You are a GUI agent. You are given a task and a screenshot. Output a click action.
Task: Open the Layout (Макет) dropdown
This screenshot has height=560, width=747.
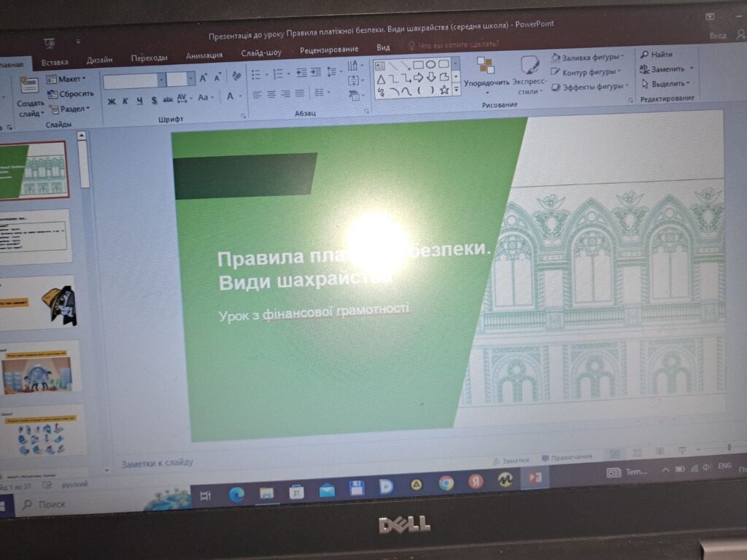click(67, 79)
